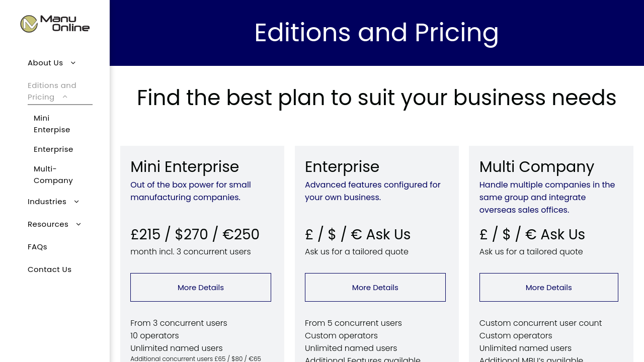This screenshot has height=362, width=644.
Task: Open the About Us menu item
Action: [x=45, y=63]
